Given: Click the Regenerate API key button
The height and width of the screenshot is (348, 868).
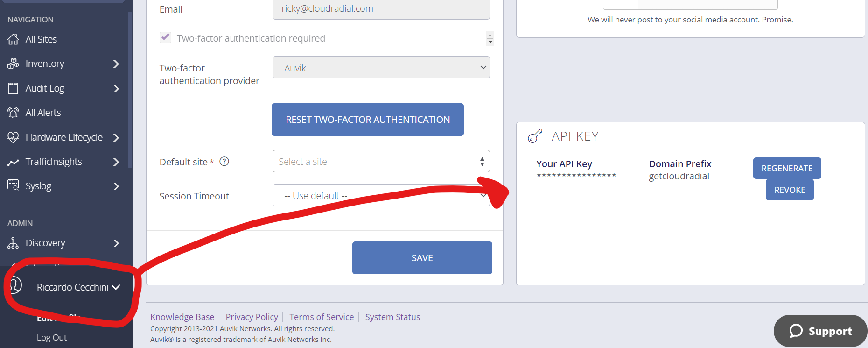Looking at the screenshot, I should [x=787, y=168].
